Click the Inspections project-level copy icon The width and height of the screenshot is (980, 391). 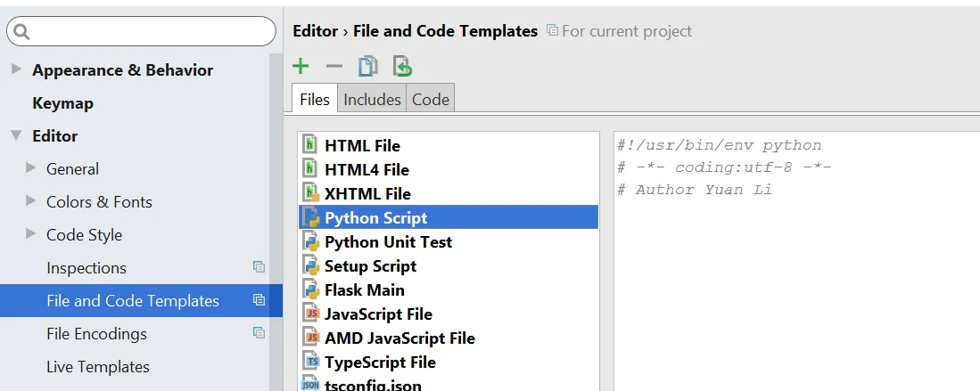[x=259, y=267]
